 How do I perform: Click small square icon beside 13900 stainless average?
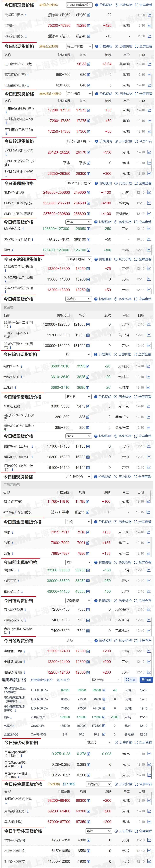(88, 279)
